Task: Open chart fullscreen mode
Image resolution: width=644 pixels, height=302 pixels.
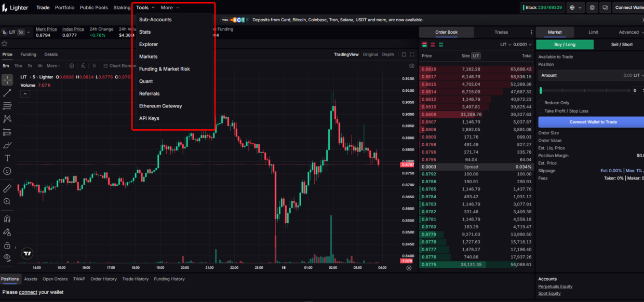Action: (x=412, y=54)
